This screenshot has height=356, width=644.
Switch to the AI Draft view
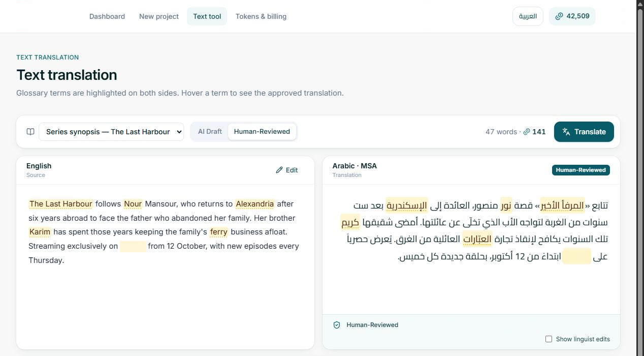tap(210, 131)
